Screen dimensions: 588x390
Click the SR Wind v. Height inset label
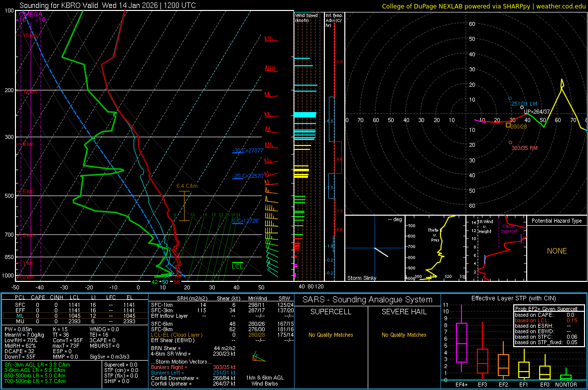(485, 227)
